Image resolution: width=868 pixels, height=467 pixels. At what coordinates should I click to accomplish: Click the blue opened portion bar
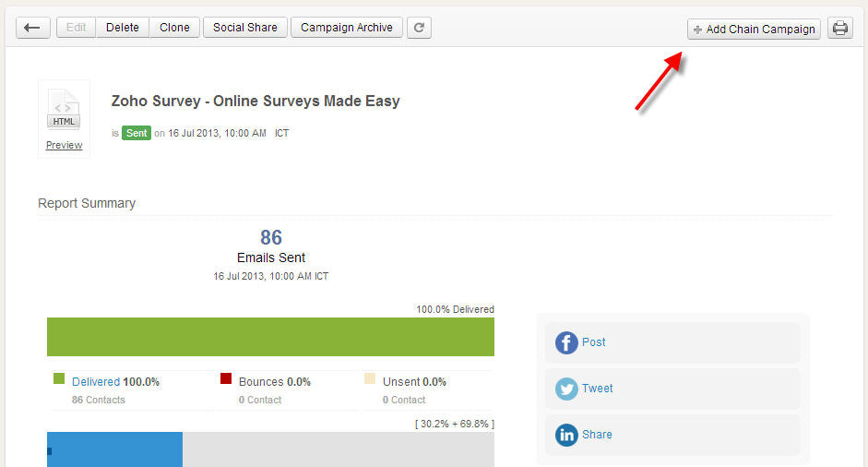click(x=114, y=449)
